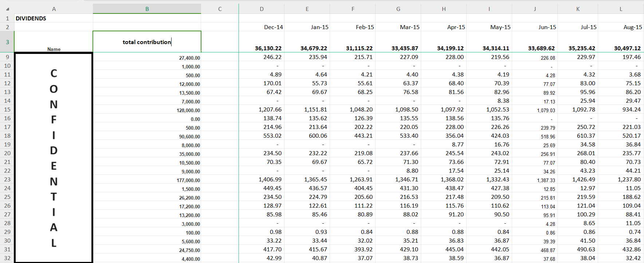Select column K header
This screenshot has width=644, height=263.
coord(578,9)
